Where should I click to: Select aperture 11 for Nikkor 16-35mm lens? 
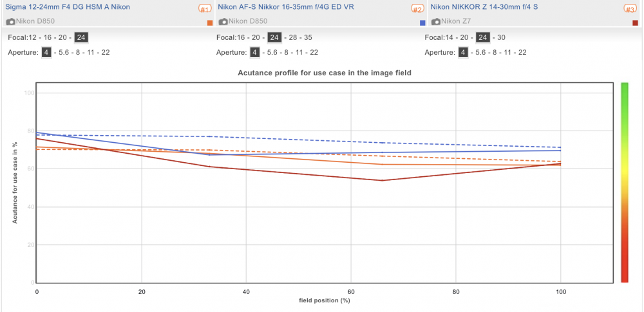coord(301,53)
